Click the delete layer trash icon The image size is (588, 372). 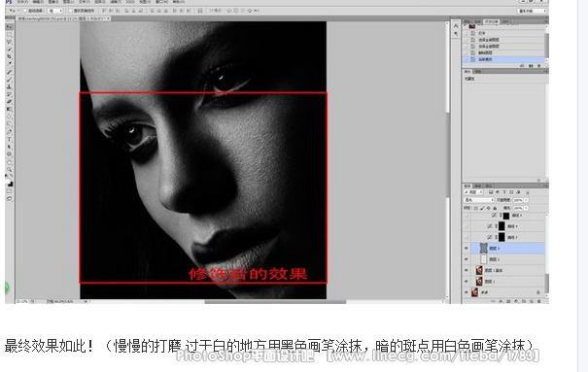[538, 301]
